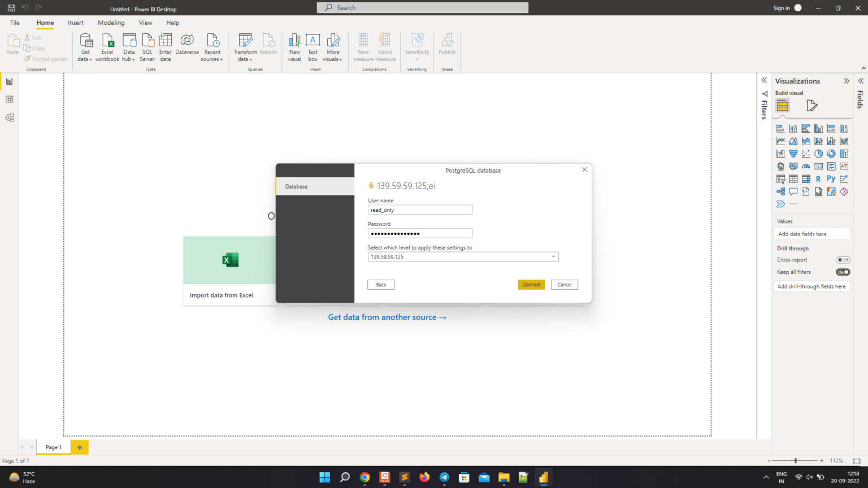868x488 pixels.
Task: Switch to the Help ribbon tab
Action: [173, 23]
